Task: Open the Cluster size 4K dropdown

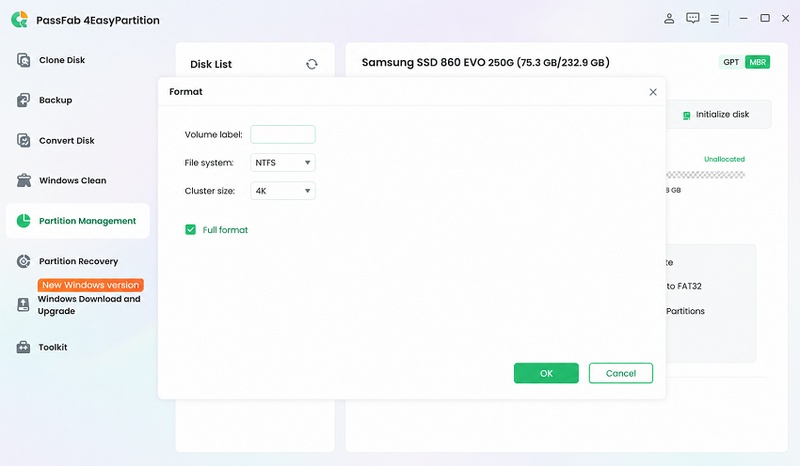Action: tap(283, 190)
